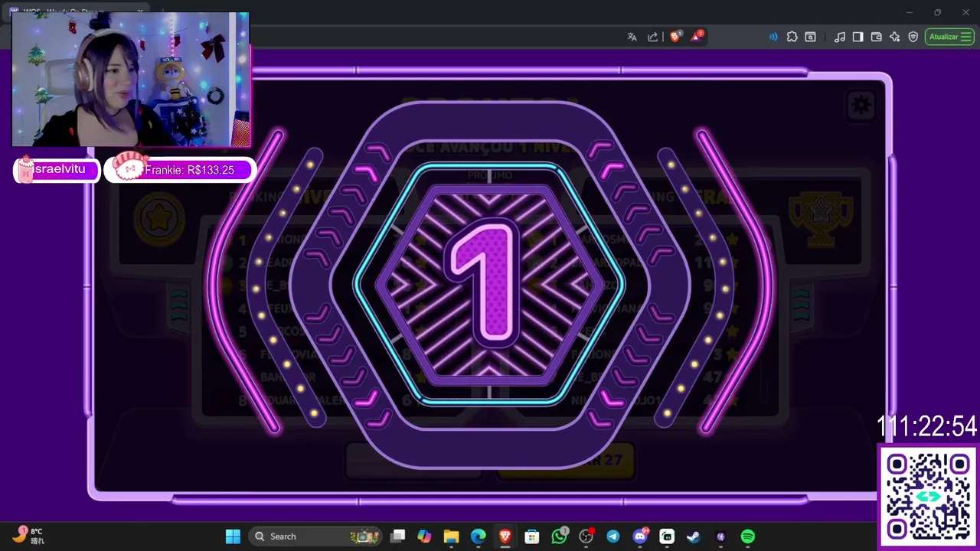Image resolution: width=980 pixels, height=551 pixels.
Task: Open Brave Rewards triangle icon
Action: coord(697,36)
